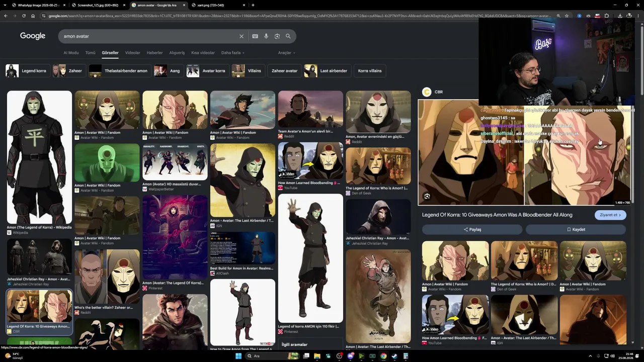
Task: Open the Calculator from the taskbar
Action: pos(406,356)
